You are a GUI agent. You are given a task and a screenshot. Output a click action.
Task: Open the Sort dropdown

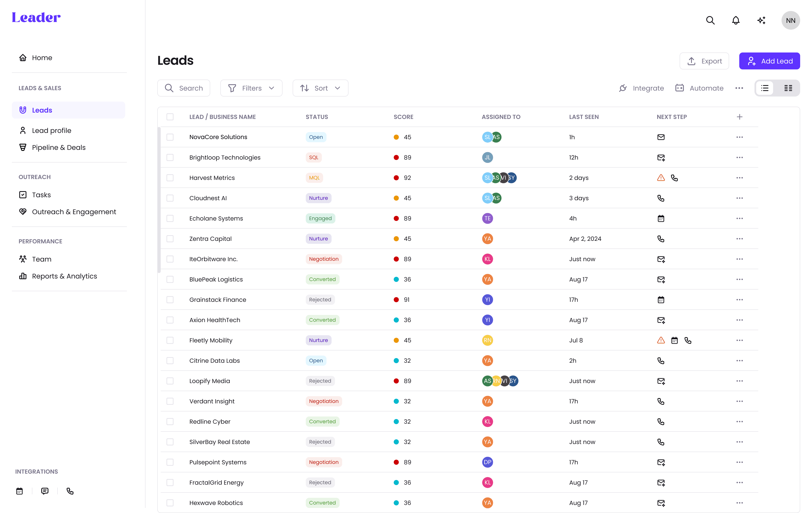pos(320,88)
